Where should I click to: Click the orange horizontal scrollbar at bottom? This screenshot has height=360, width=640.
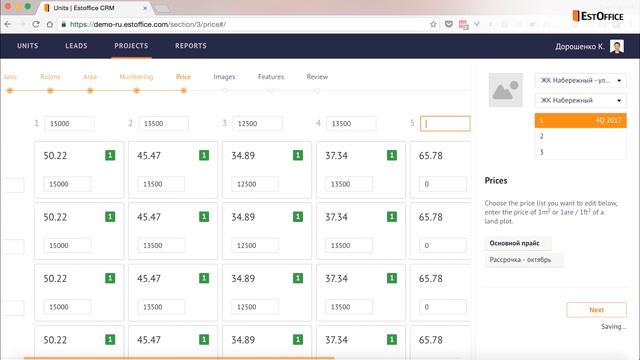[x=179, y=358]
